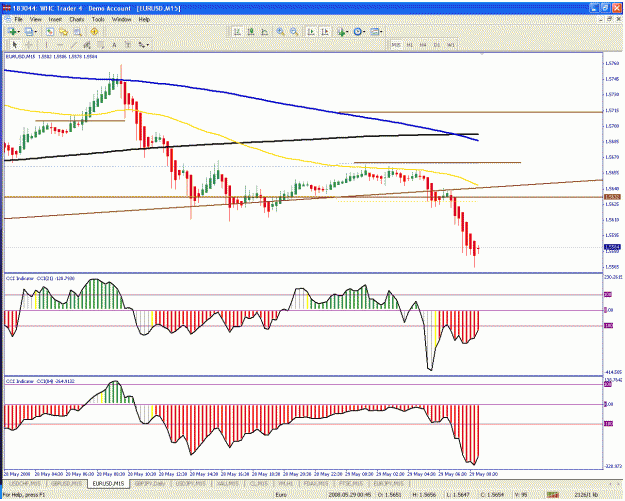Switch to the GBPUSD,M15 chart tab
The image size is (625, 501).
click(67, 483)
